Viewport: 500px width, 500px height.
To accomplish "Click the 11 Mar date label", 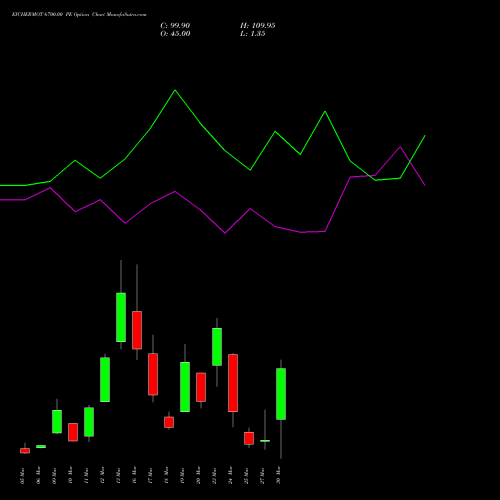I will [86, 475].
